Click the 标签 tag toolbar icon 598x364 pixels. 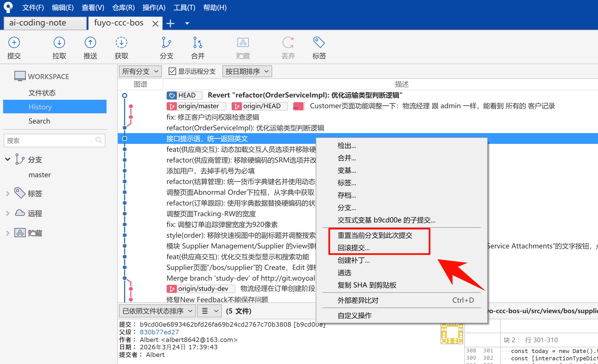319,43
